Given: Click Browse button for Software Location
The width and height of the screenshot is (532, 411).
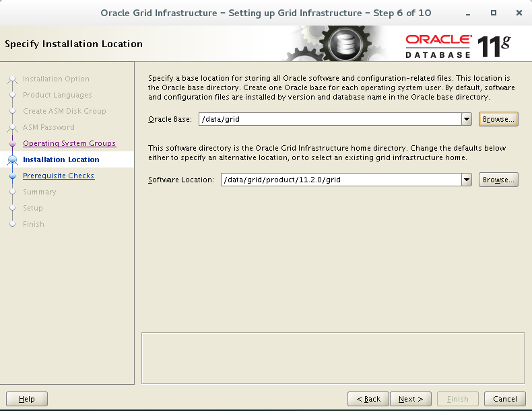Looking at the screenshot, I should (x=498, y=180).
